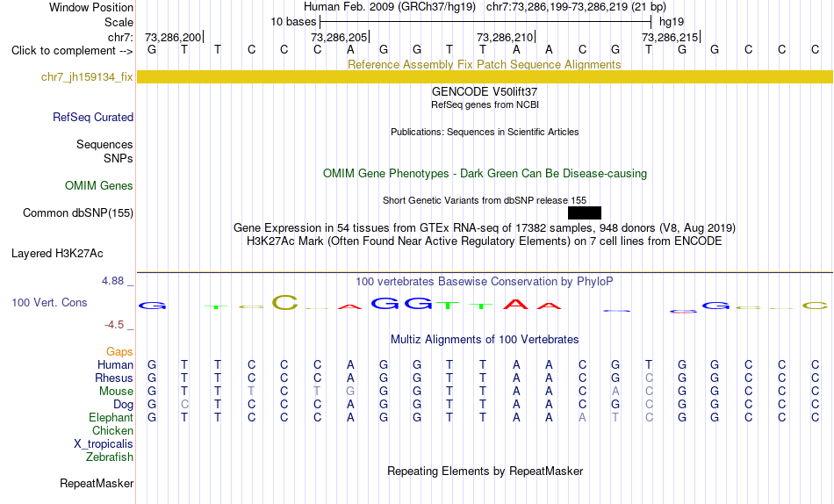Click the X_tropicalis species row label
This screenshot has width=834, height=504.
pos(104,444)
